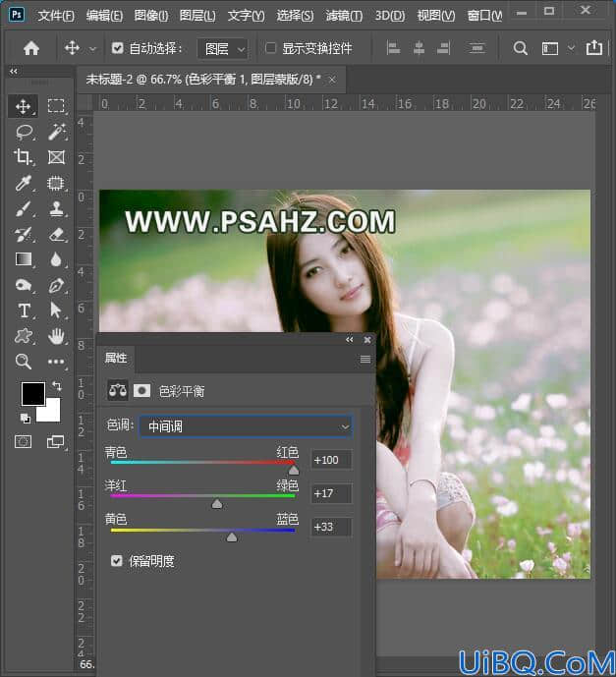Select the Patch healing tool

(x=56, y=183)
